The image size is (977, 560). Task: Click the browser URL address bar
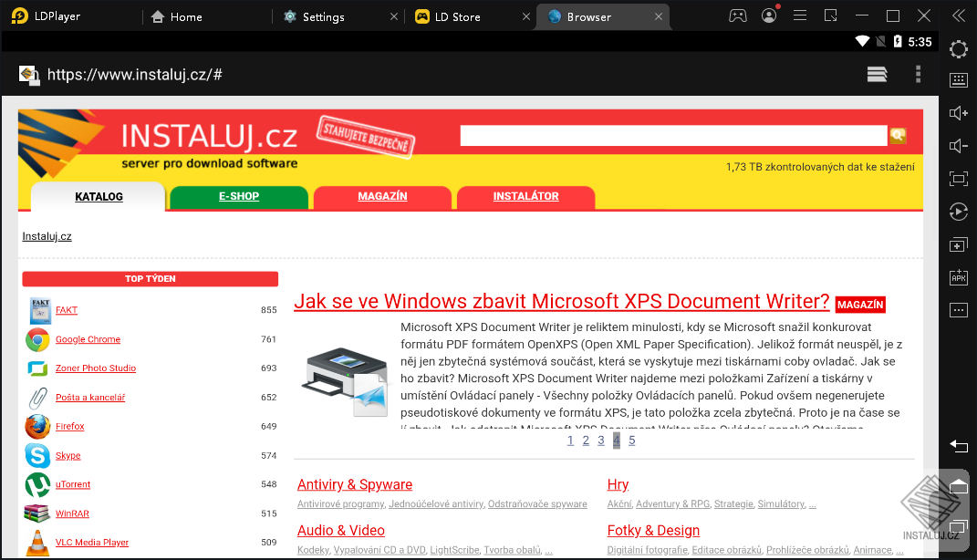click(x=135, y=75)
